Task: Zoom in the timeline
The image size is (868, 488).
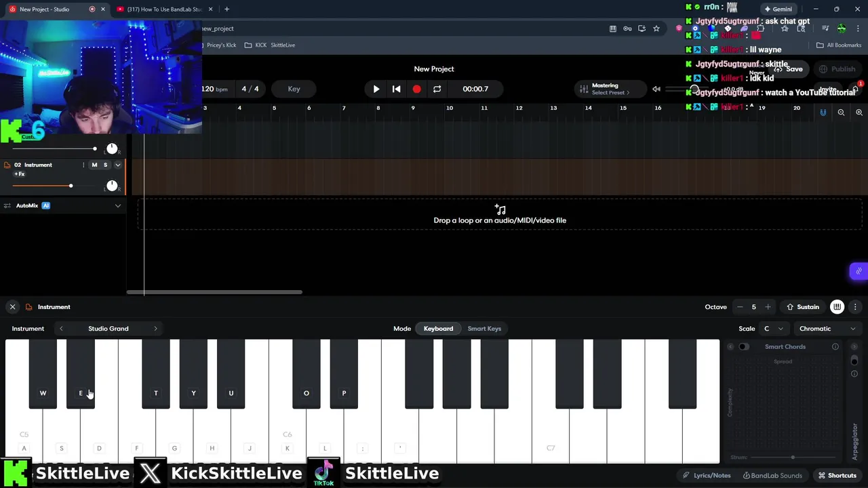Action: [859, 113]
